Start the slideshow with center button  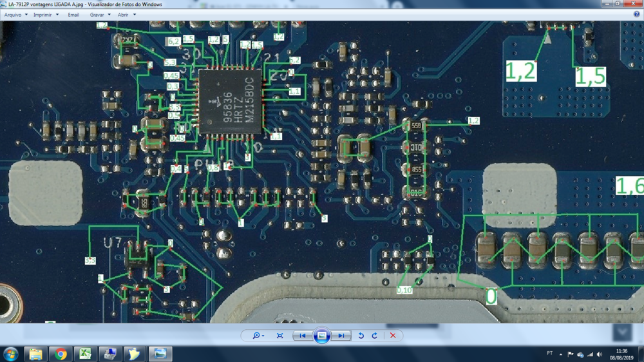pos(321,336)
